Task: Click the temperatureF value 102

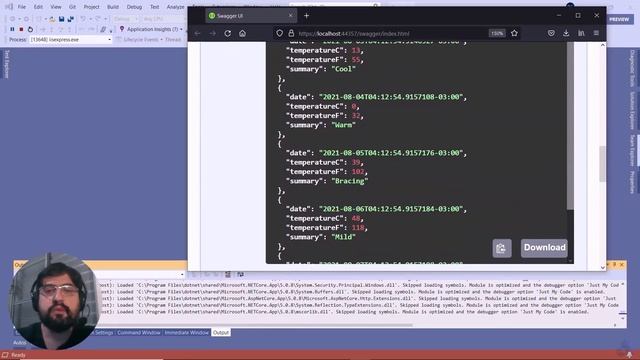Action: (x=358, y=171)
